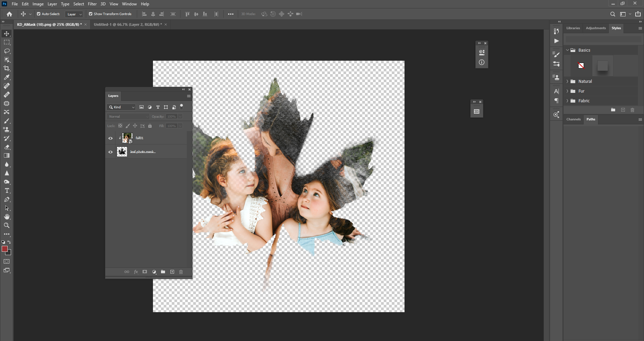
Task: Expand the Natural styles folder
Action: tap(568, 81)
